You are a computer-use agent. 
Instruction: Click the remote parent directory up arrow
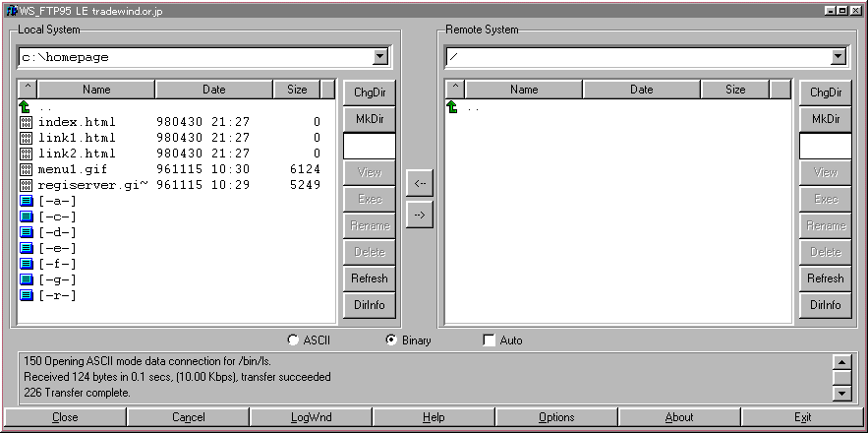tap(453, 106)
